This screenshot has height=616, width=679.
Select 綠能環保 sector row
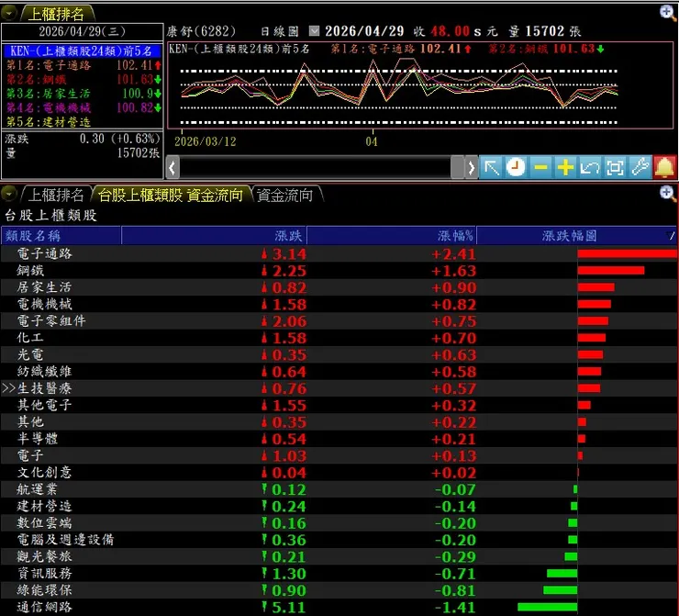(x=339, y=590)
